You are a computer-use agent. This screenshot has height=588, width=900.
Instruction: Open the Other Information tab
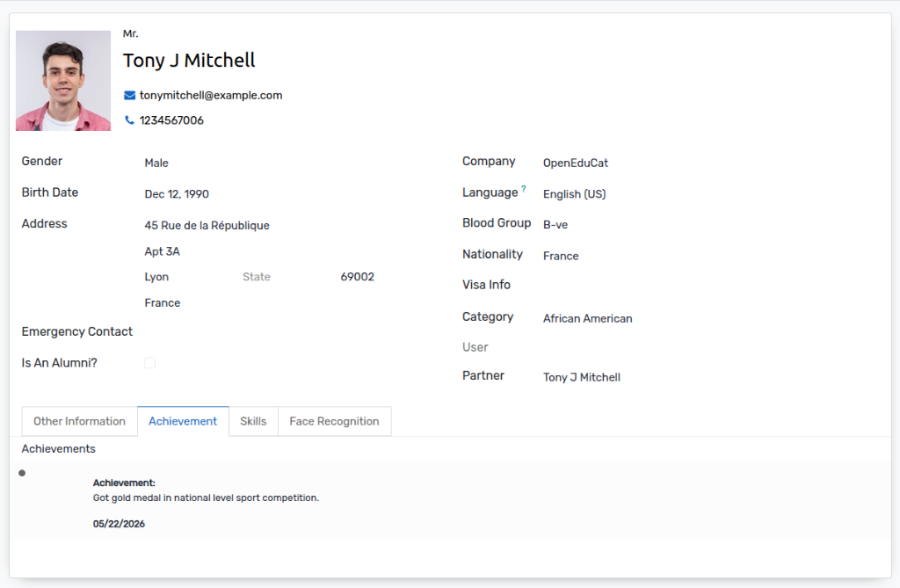click(79, 422)
